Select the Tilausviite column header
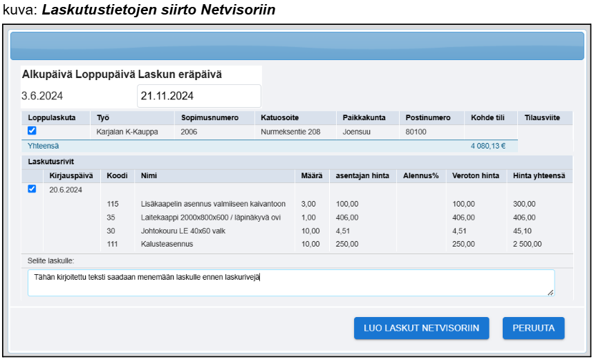Image resolution: width=594 pixels, height=364 pixels. pos(542,118)
